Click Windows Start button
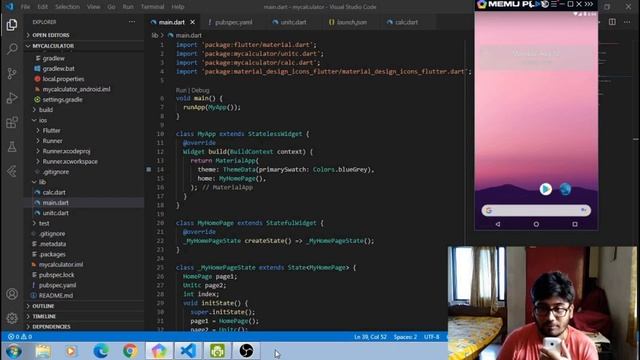Viewport: 640px width, 360px height. [14, 351]
